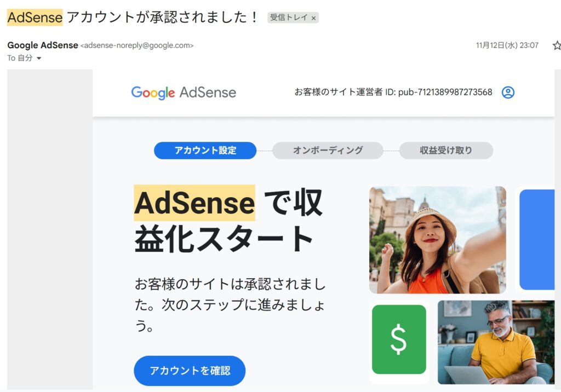Click sender address adsense-noreply@google.com
The image size is (561, 392).
click(x=137, y=45)
